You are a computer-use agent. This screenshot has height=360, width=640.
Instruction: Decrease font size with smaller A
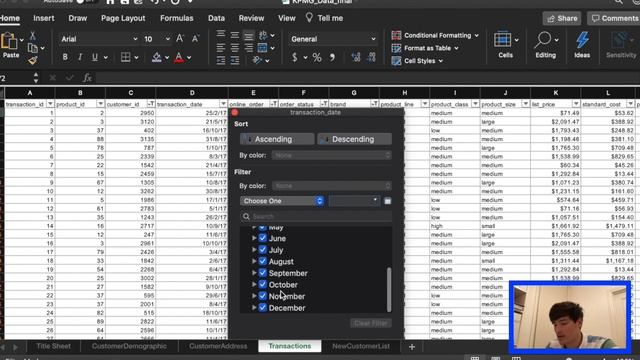pyautogui.click(x=195, y=39)
